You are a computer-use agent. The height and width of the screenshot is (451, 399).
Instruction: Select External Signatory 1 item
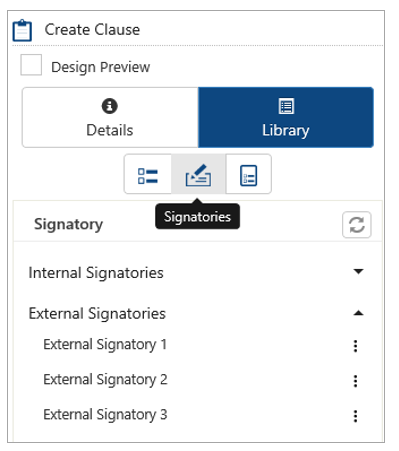pos(105,345)
